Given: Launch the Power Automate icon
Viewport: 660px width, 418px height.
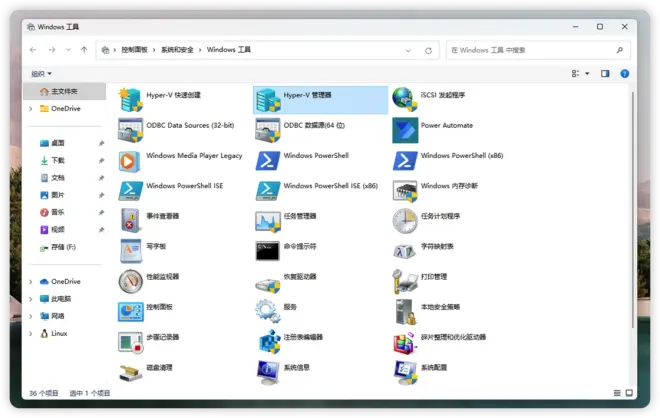Looking at the screenshot, I should pos(405,130).
